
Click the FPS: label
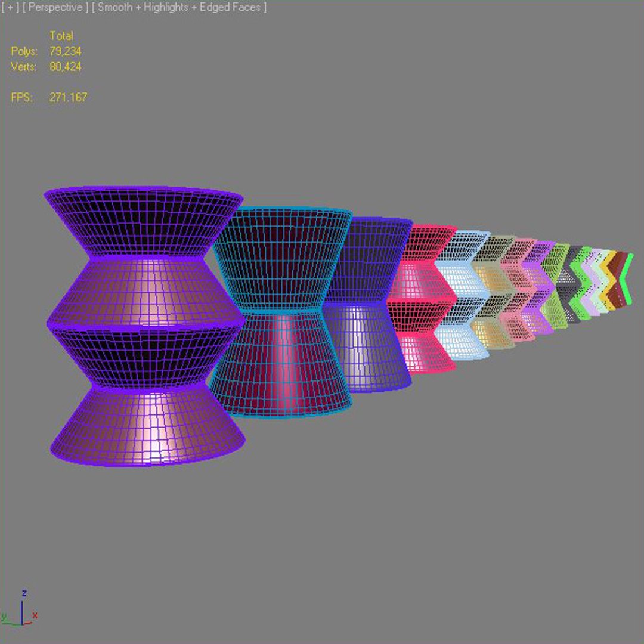click(21, 97)
